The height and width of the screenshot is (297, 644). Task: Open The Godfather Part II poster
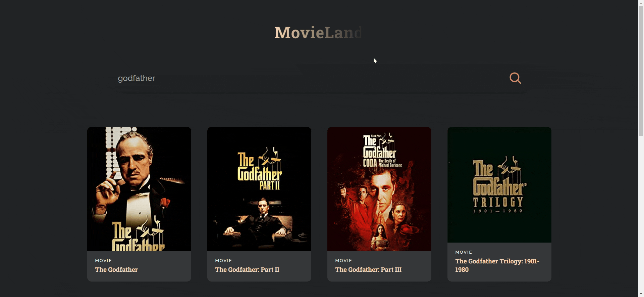point(259,189)
